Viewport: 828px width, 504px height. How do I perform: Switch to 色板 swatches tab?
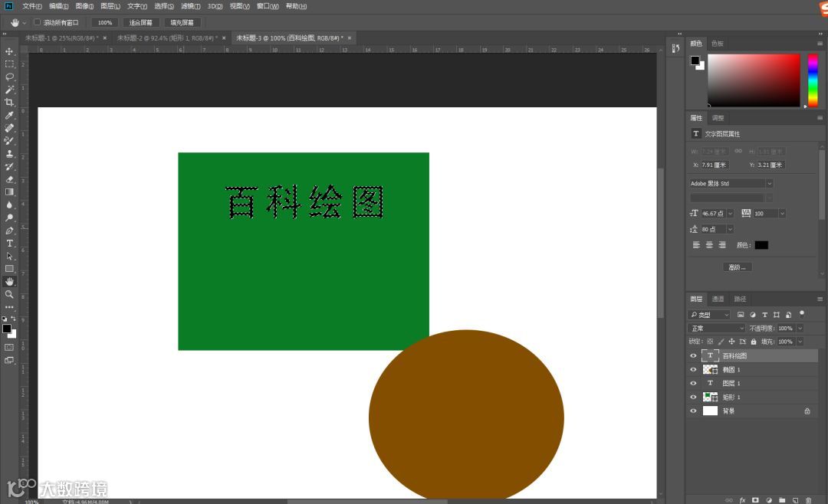(x=717, y=44)
